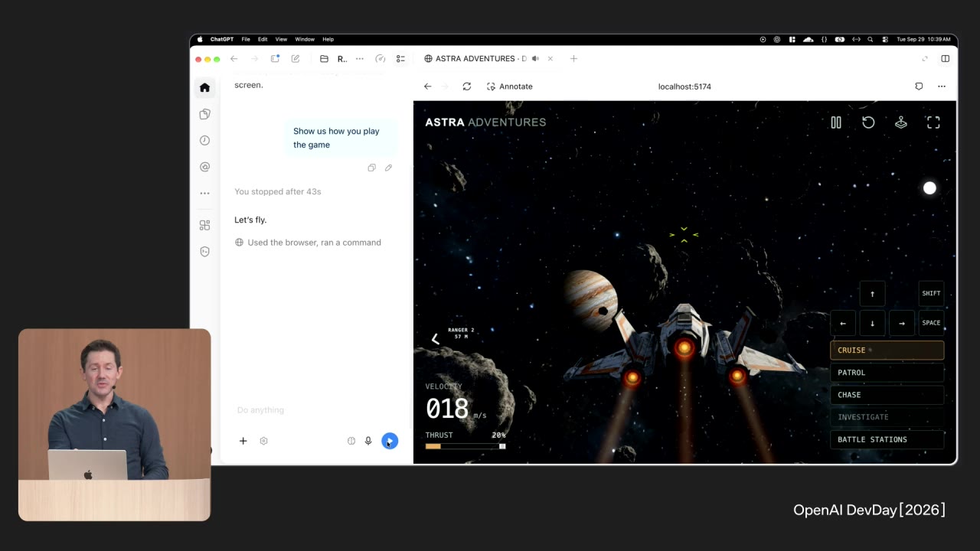Viewport: 980px width, 551px height.
Task: Select CHASE flight mode
Action: (x=887, y=395)
